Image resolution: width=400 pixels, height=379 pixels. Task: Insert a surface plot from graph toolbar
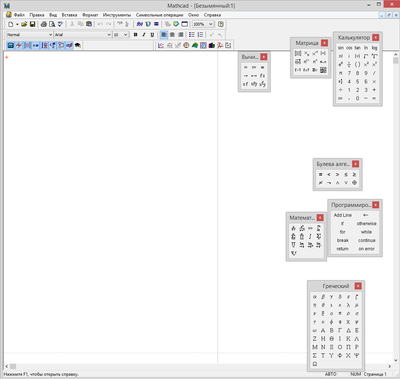(195, 45)
